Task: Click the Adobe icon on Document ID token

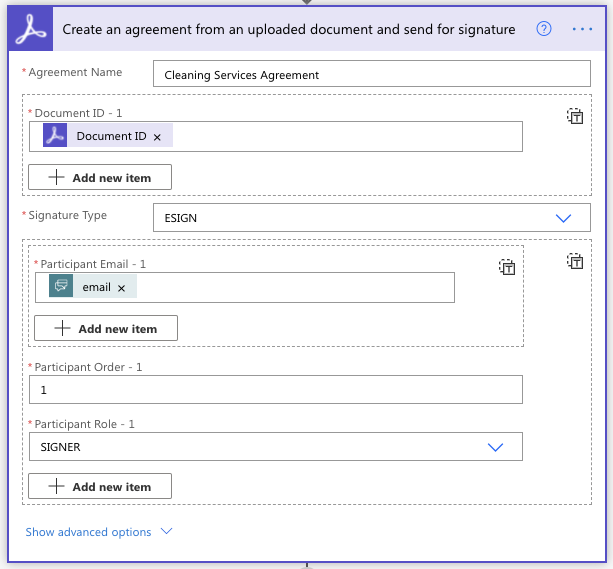Action: (56, 136)
